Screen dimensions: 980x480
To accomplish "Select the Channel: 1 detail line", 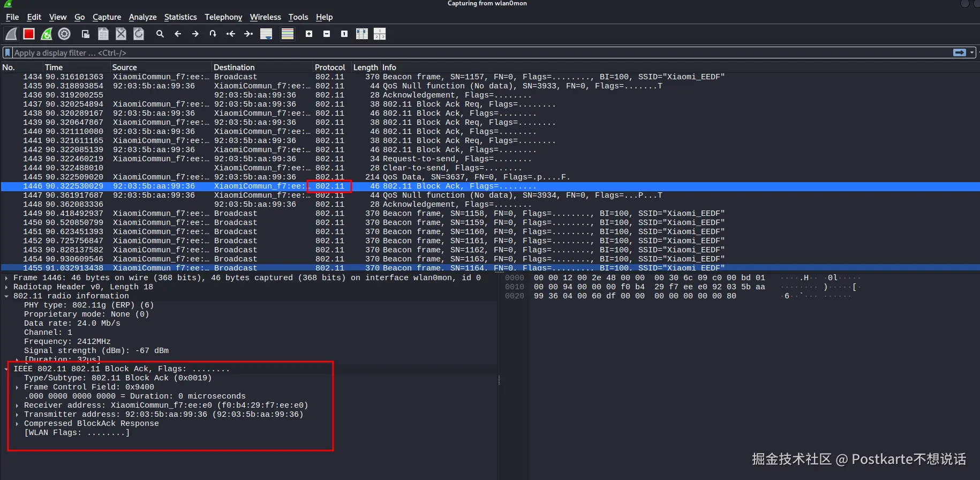I will pyautogui.click(x=48, y=333).
